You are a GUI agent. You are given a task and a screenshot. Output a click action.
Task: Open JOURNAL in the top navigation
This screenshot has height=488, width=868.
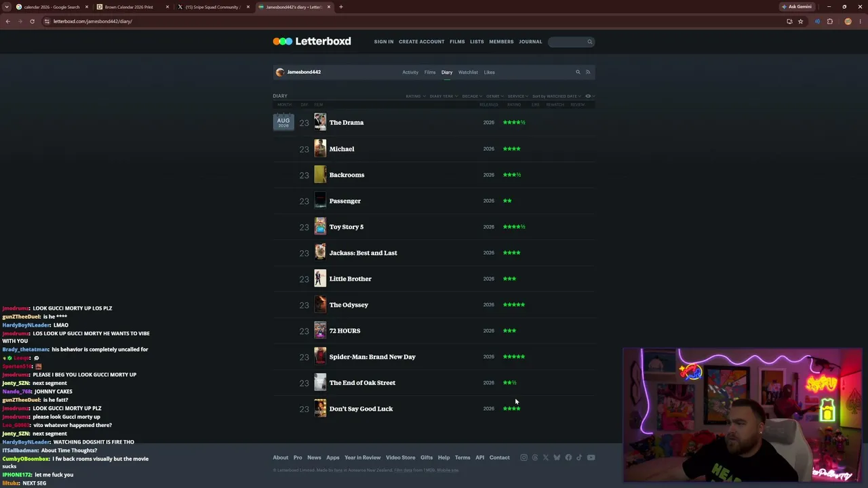530,42
